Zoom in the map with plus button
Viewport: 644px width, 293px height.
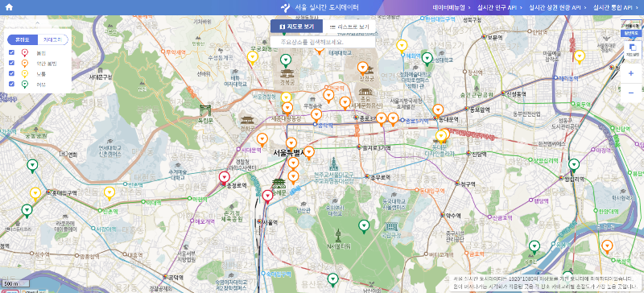[x=631, y=73]
